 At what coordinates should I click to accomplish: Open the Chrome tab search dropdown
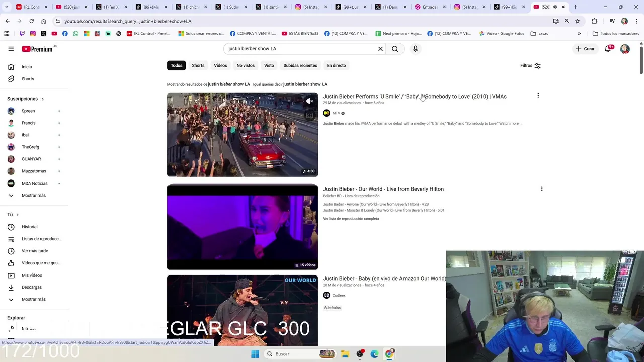(x=7, y=7)
